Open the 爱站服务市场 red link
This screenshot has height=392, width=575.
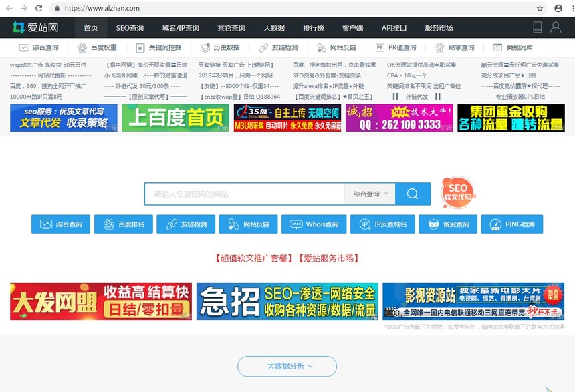[328, 258]
